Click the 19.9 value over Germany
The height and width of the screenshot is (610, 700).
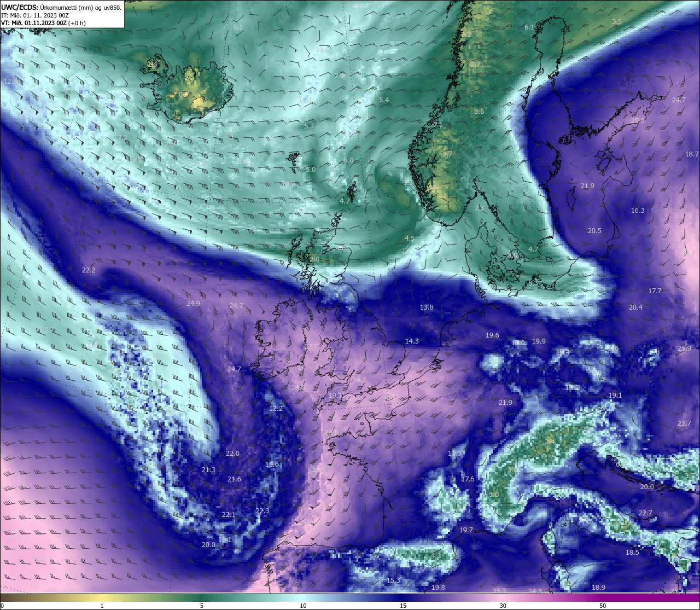[539, 341]
